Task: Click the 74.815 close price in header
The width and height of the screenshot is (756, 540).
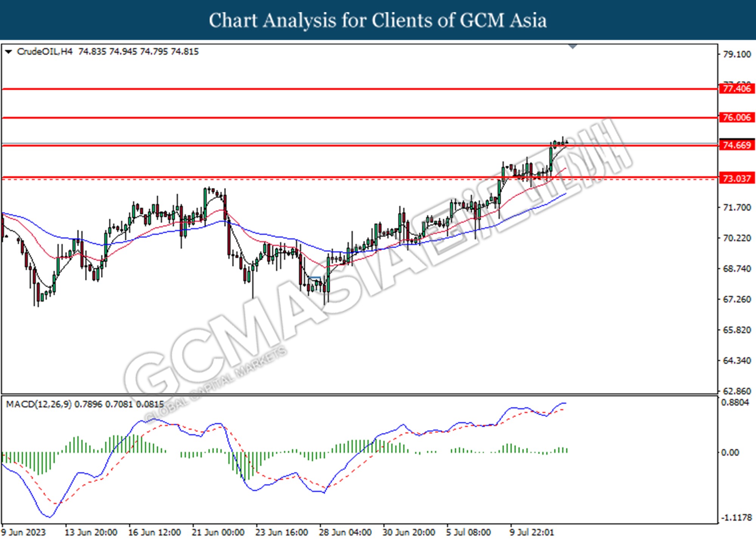Action: pyautogui.click(x=184, y=51)
